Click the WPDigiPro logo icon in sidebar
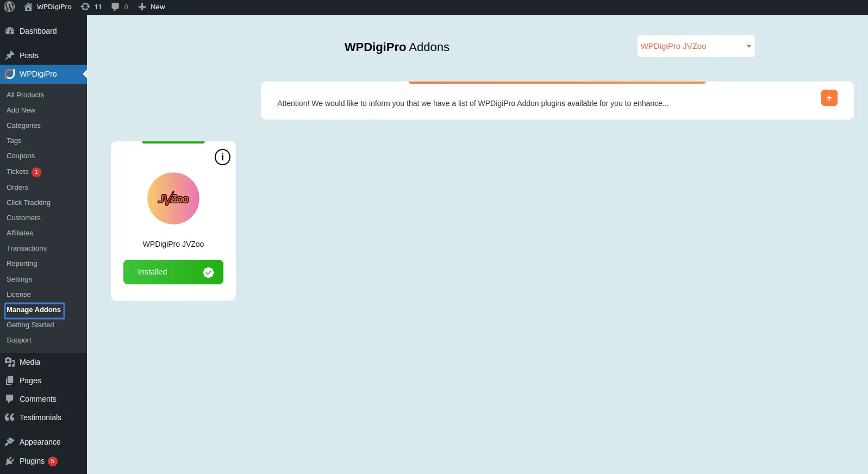This screenshot has width=868, height=474. (x=10, y=74)
